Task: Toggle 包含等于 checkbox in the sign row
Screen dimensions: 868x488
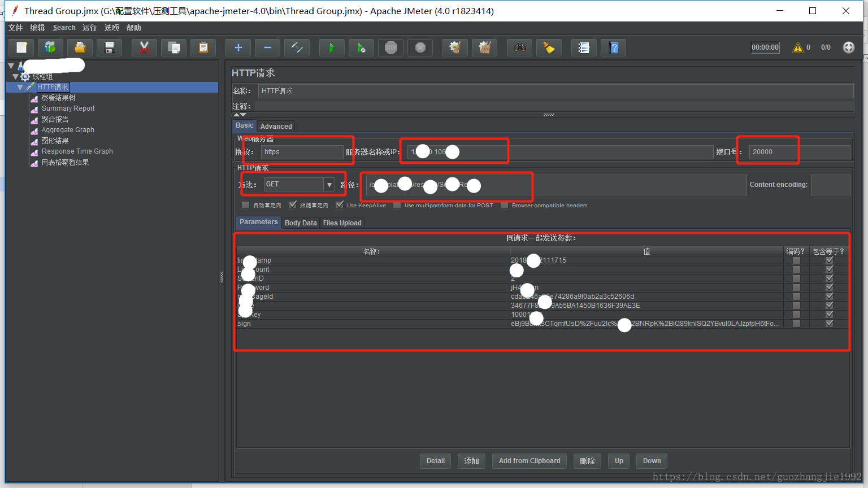Action: tap(829, 324)
